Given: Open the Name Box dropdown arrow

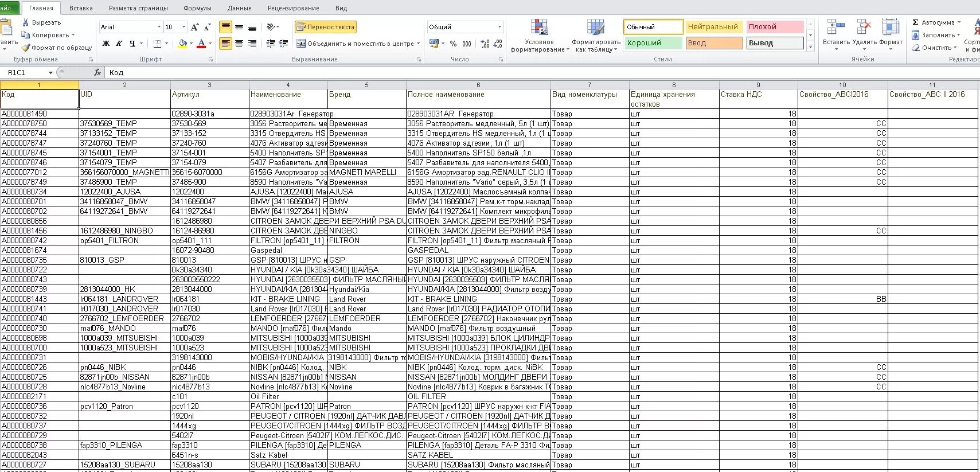Looking at the screenshot, I should 50,73.
